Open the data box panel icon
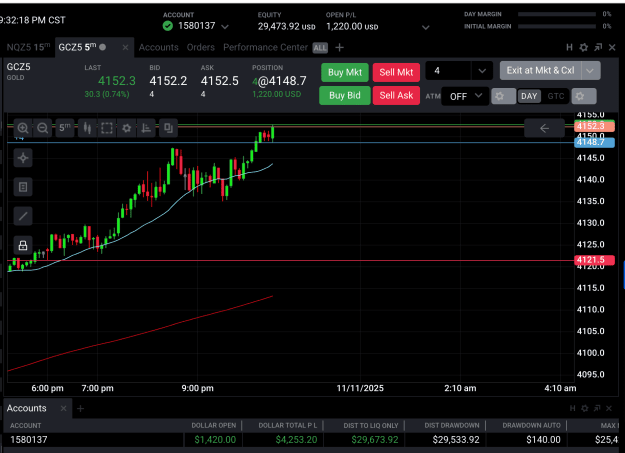Screen dimensions: 625x453 tap(23, 187)
